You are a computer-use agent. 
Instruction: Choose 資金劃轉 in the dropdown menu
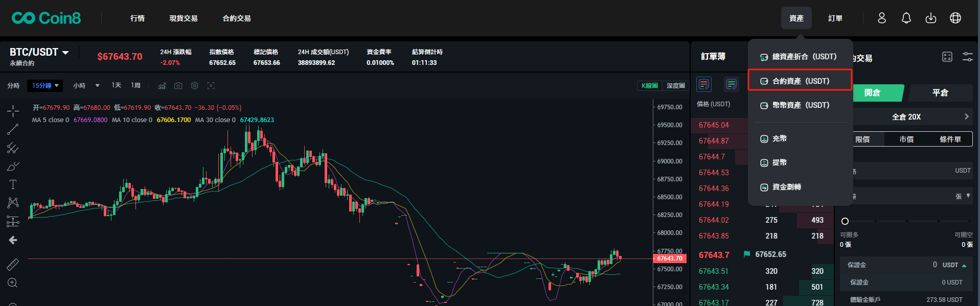pyautogui.click(x=786, y=187)
